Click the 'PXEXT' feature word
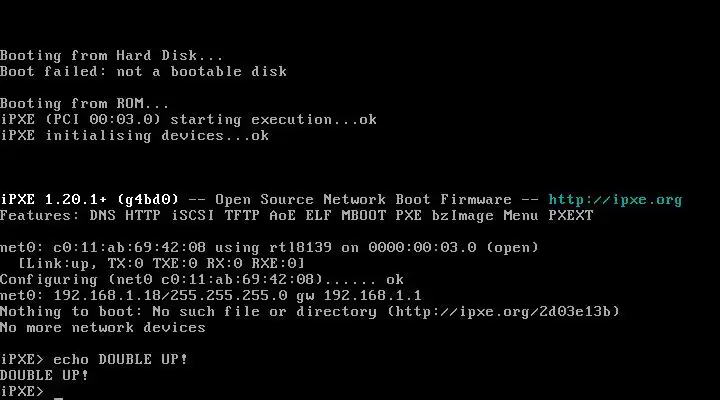Viewport: 720px width, 400px height. [571, 216]
